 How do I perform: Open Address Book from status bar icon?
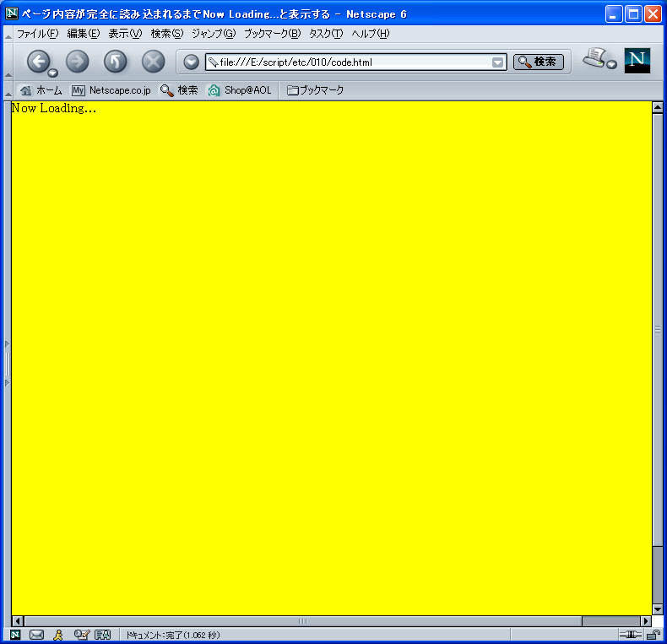tap(102, 635)
